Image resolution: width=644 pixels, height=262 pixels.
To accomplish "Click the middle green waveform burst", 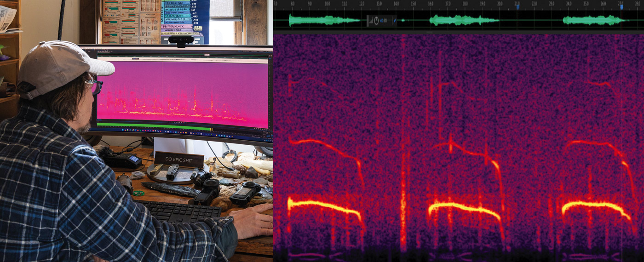I will 462,20.
